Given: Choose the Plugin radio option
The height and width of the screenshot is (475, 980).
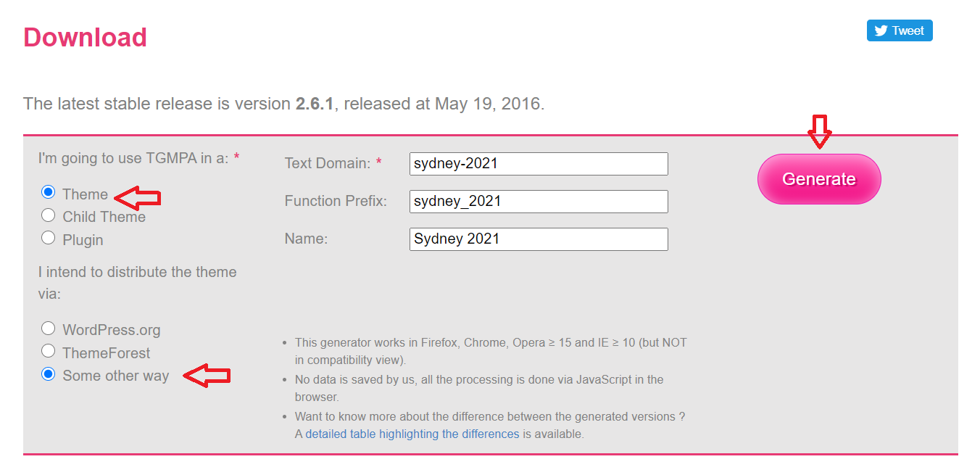Looking at the screenshot, I should pos(48,238).
